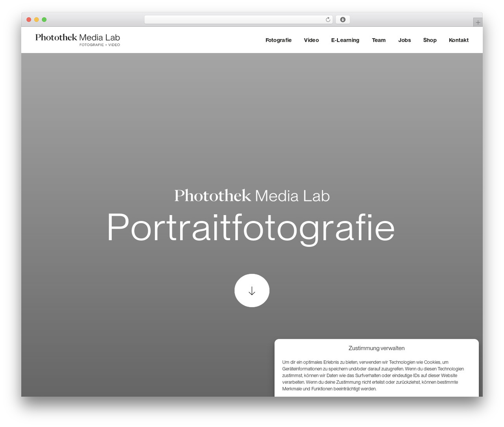This screenshot has width=504, height=427.
Task: Visit the Jobs page link
Action: tap(404, 40)
